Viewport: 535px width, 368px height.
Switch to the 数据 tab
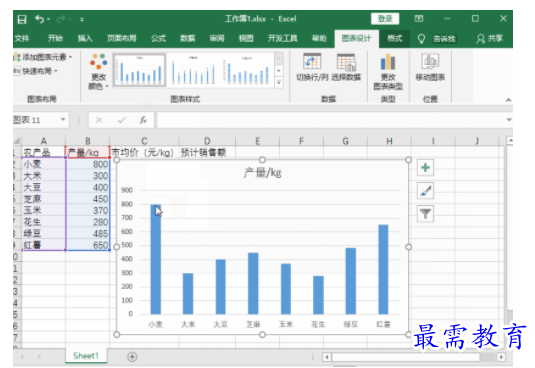click(188, 39)
